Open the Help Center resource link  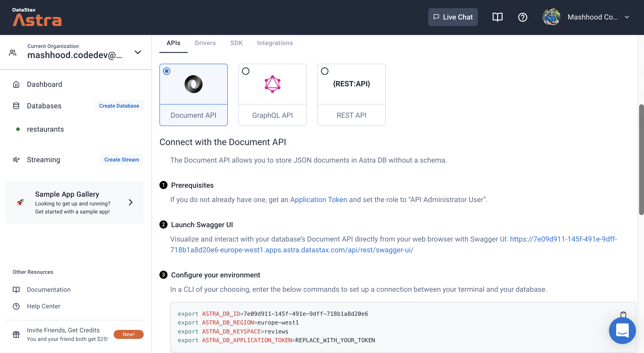[44, 306]
